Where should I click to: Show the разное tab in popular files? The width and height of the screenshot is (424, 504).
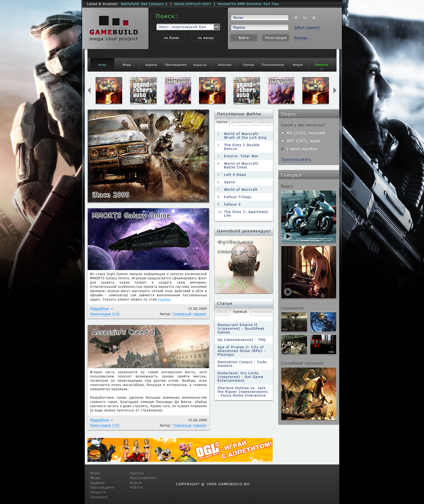[x=264, y=122]
